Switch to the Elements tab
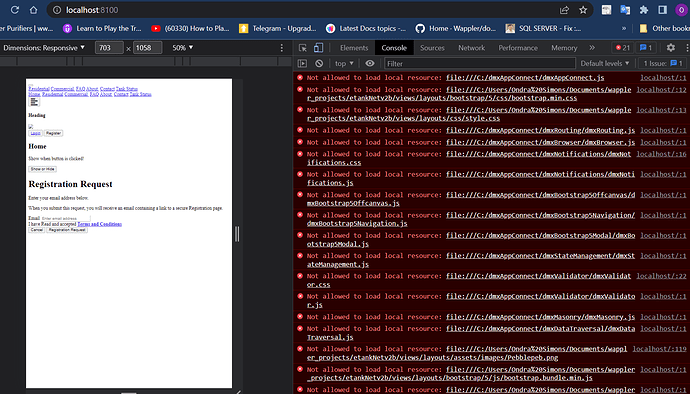The height and width of the screenshot is (394, 690). [354, 48]
